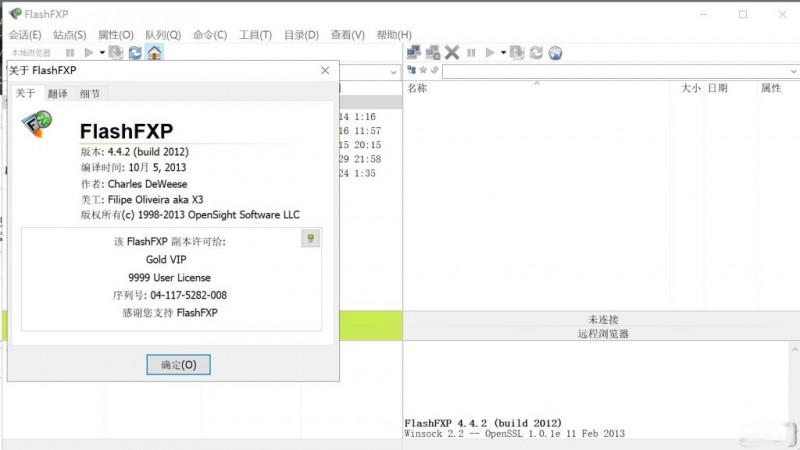Click the local pane pause button
800x450 pixels.
70,53
